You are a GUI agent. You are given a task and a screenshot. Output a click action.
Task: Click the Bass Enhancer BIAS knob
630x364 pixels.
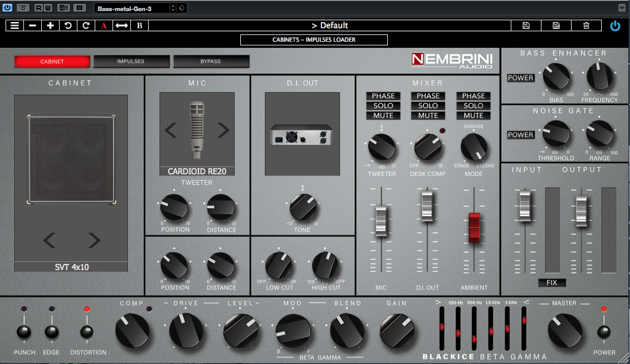(556, 77)
